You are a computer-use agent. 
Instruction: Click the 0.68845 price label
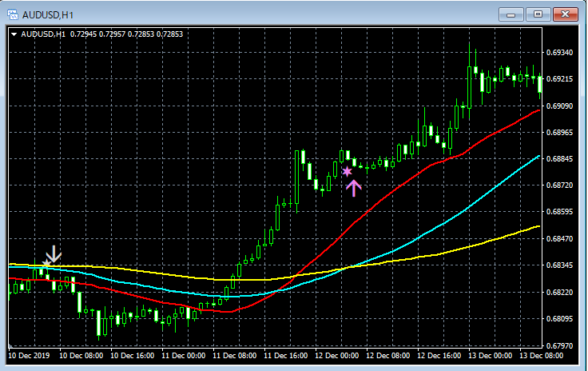[x=559, y=159]
